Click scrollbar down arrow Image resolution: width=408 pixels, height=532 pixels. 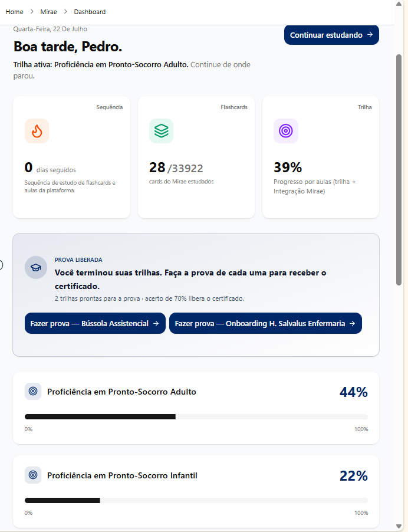399,526
